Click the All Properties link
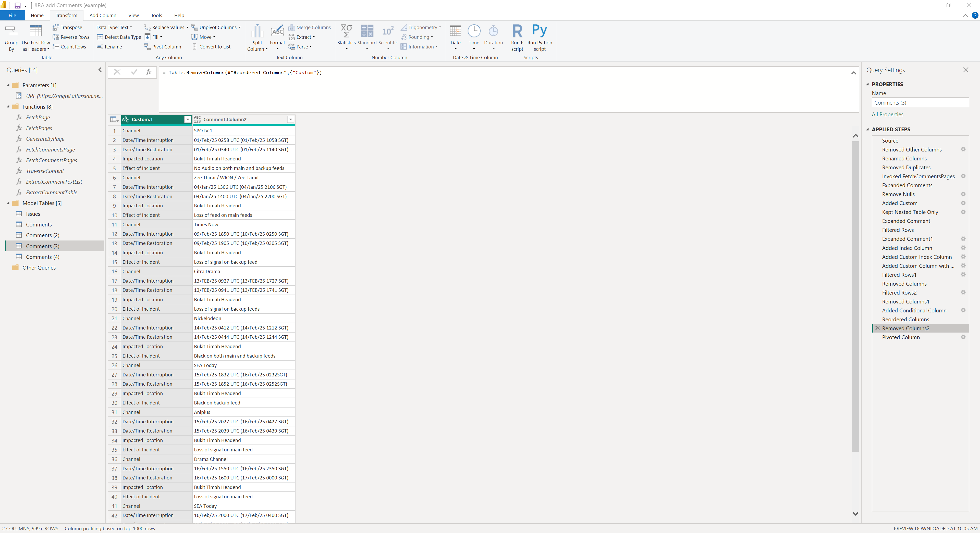The width and height of the screenshot is (980, 533). pyautogui.click(x=887, y=115)
